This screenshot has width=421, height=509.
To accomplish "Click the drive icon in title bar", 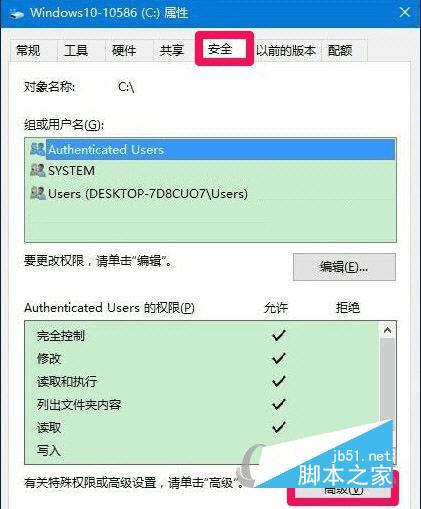I will 16,14.
